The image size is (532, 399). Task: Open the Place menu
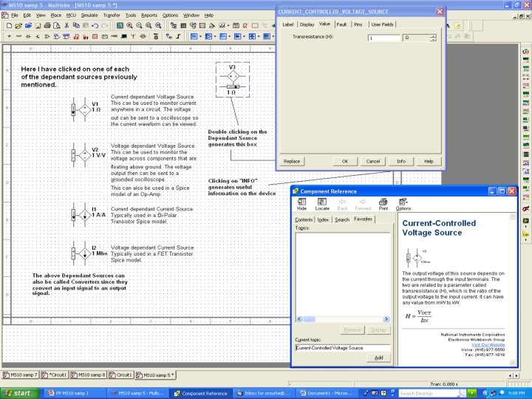click(x=56, y=16)
